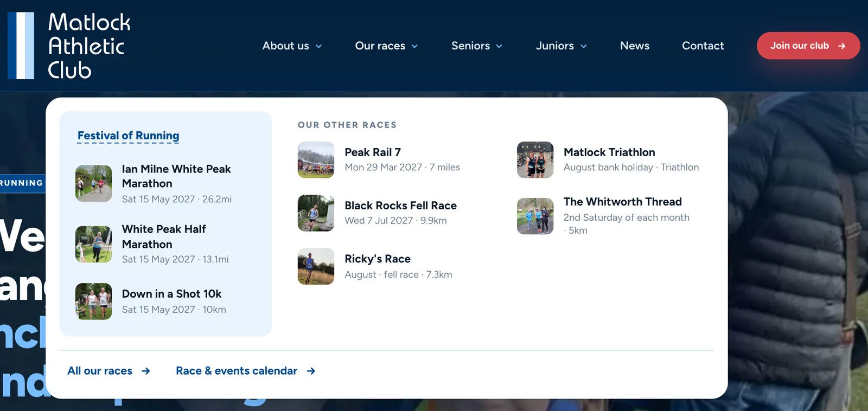Click the Matlock Athletic Club logo
Image resolution: width=868 pixels, height=411 pixels.
point(69,46)
